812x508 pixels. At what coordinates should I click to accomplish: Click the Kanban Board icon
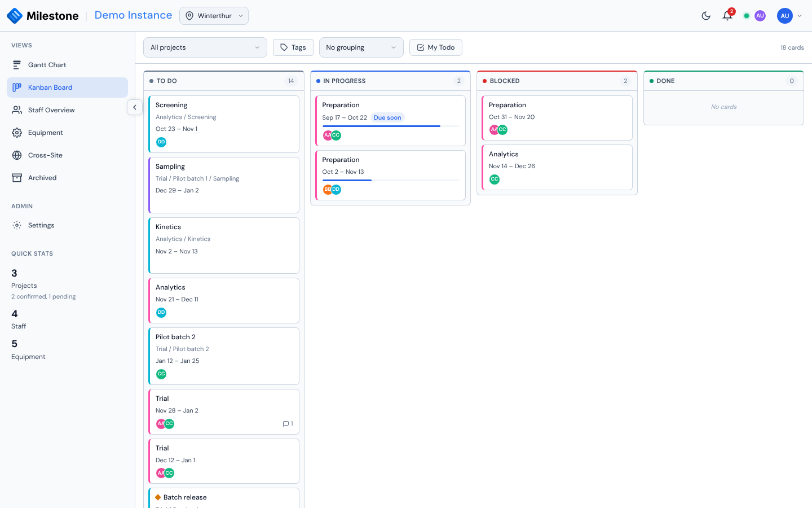coord(17,87)
